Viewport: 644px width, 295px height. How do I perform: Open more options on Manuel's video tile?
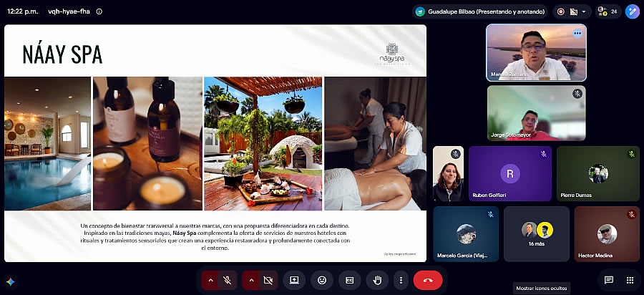[x=577, y=33]
